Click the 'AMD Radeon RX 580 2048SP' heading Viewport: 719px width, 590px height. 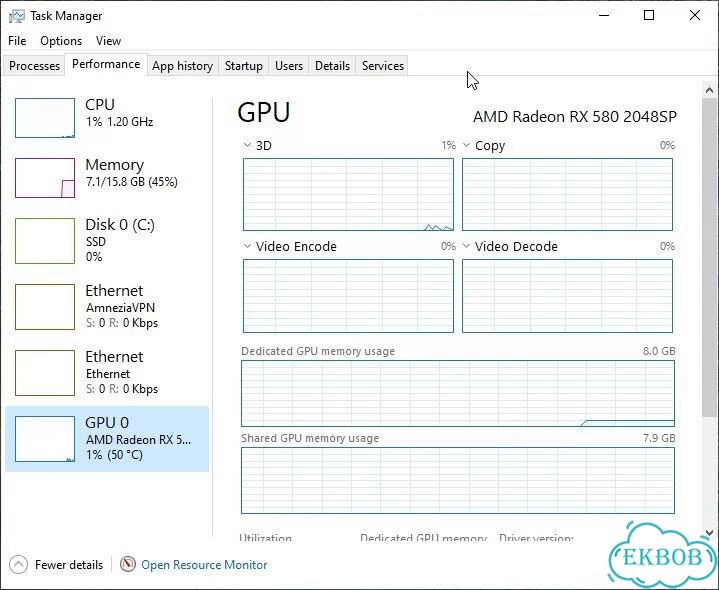(575, 116)
